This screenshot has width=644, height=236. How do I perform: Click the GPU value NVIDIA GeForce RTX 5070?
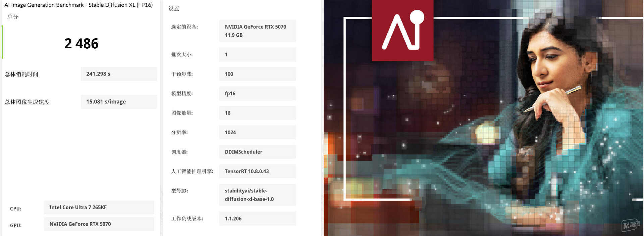point(99,224)
